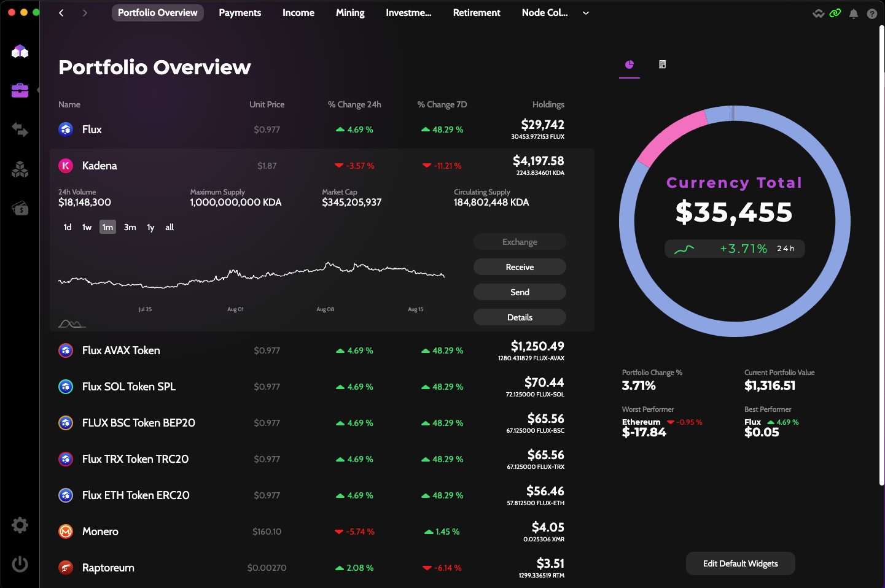This screenshot has width=885, height=588.
Task: Open the Investments tab
Action: coord(408,13)
